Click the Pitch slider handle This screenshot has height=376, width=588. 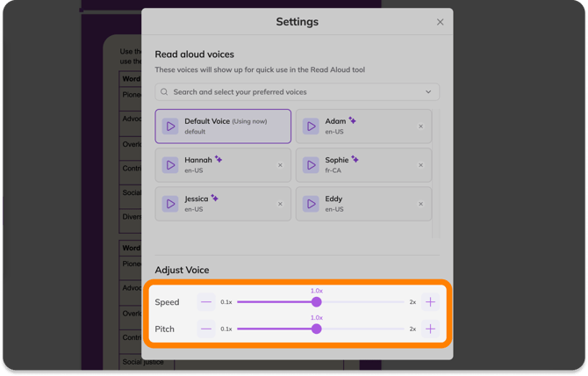pyautogui.click(x=317, y=329)
